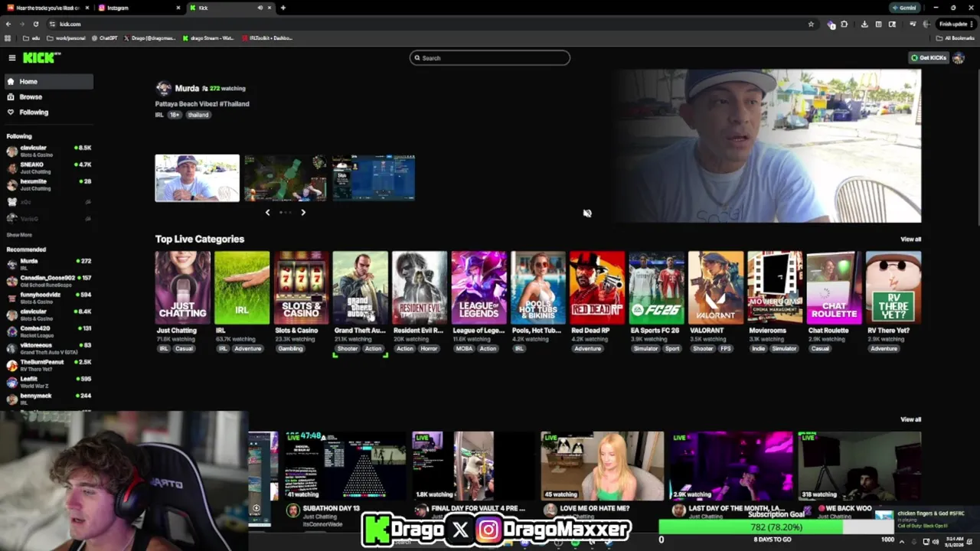The height and width of the screenshot is (551, 980).
Task: Open the work/personal bookmarks folder
Action: pos(66,37)
